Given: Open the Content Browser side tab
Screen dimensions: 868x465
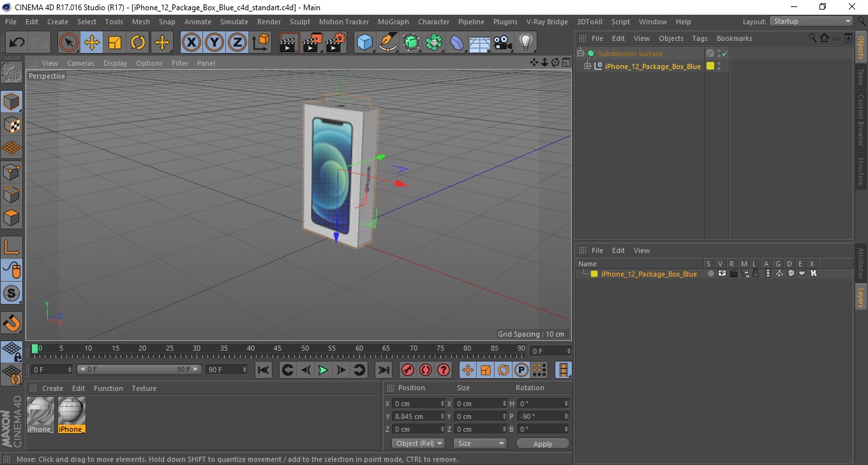Looking at the screenshot, I should 861,120.
